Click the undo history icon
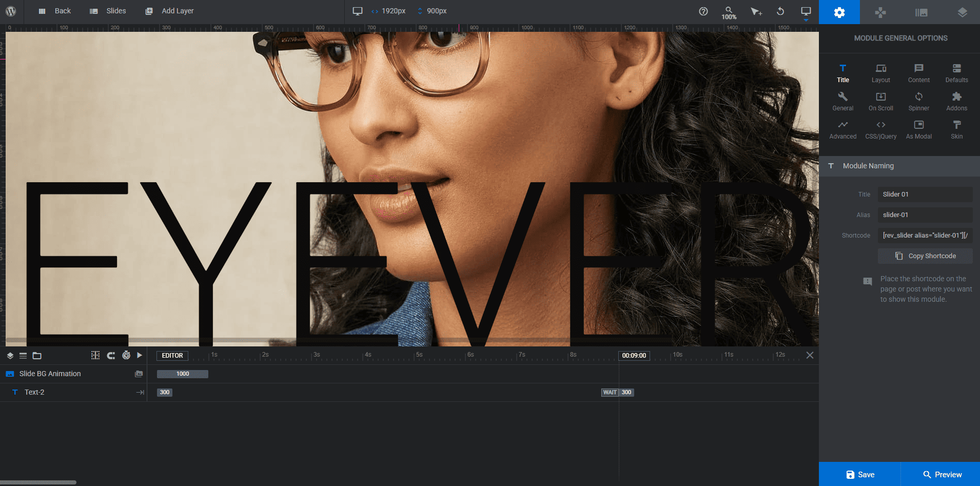 point(780,11)
